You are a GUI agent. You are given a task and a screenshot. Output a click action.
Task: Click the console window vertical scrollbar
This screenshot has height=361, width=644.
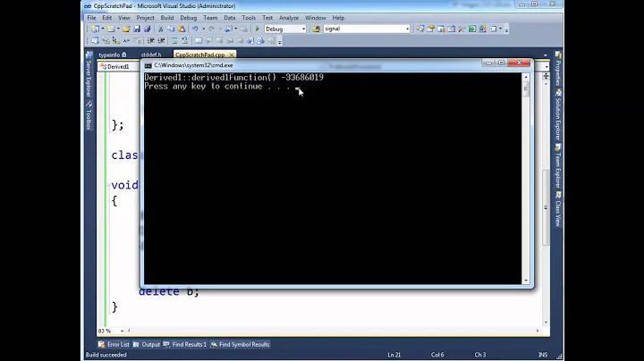coord(526,179)
